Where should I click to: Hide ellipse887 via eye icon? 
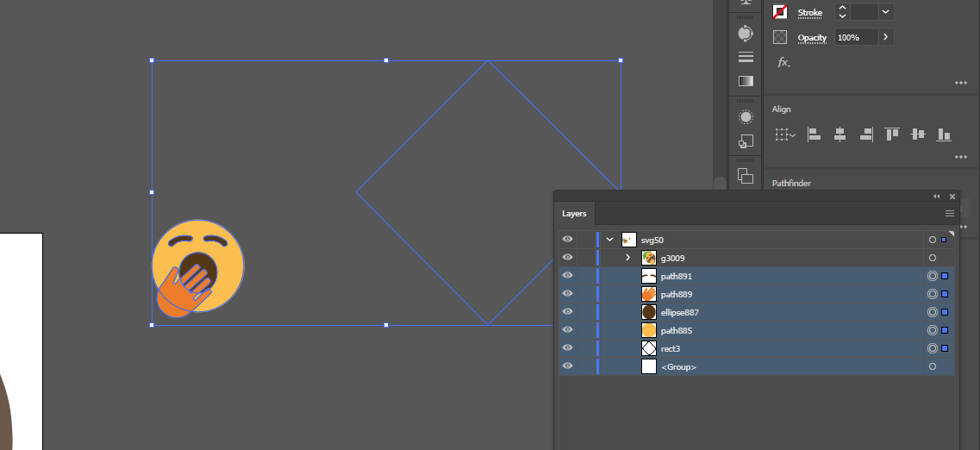pyautogui.click(x=567, y=312)
